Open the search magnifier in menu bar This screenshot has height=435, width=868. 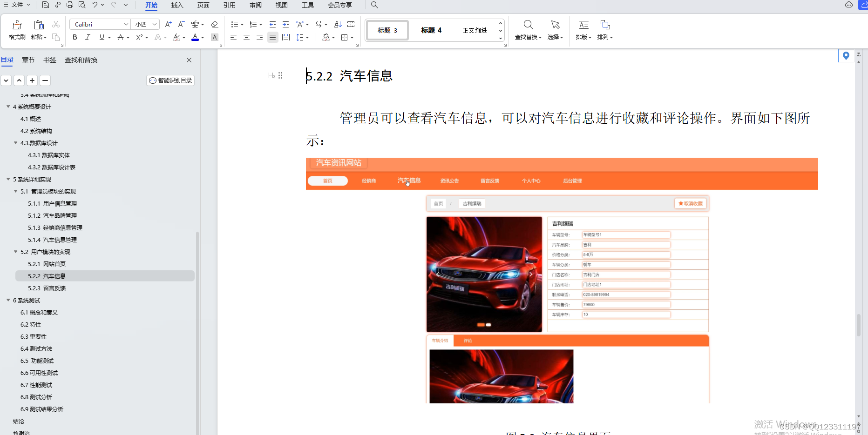[x=374, y=5]
